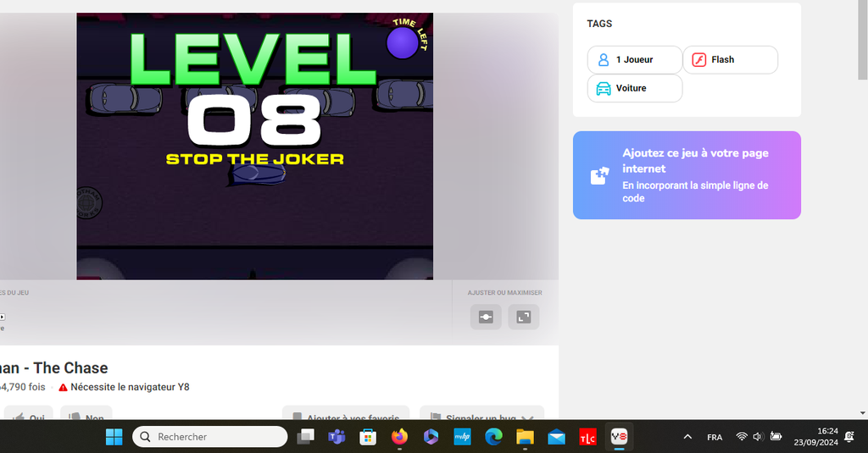Open File Explorer from the taskbar
Viewport: 868px width, 453px height.
(525, 437)
